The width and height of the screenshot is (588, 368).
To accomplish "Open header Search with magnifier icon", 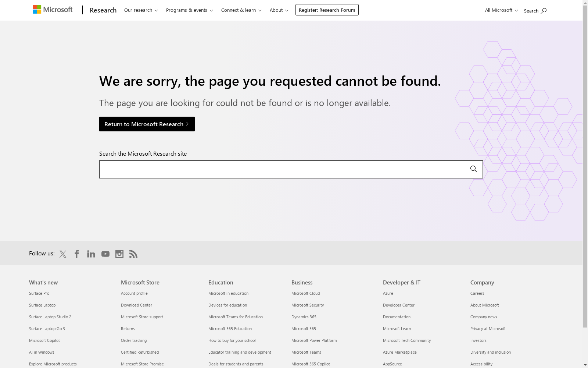I will click(x=535, y=11).
